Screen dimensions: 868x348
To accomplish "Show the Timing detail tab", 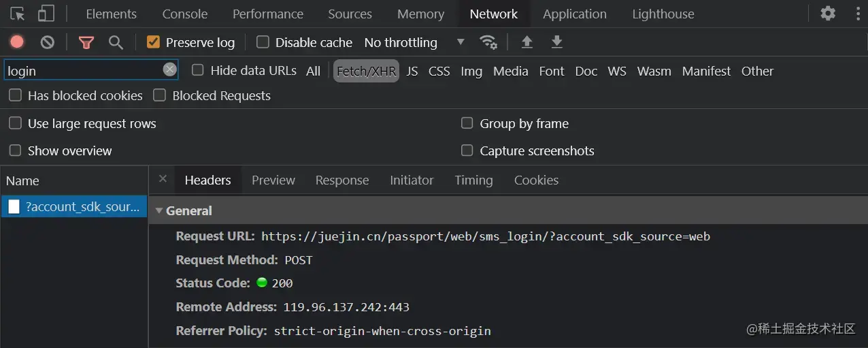I will click(473, 180).
